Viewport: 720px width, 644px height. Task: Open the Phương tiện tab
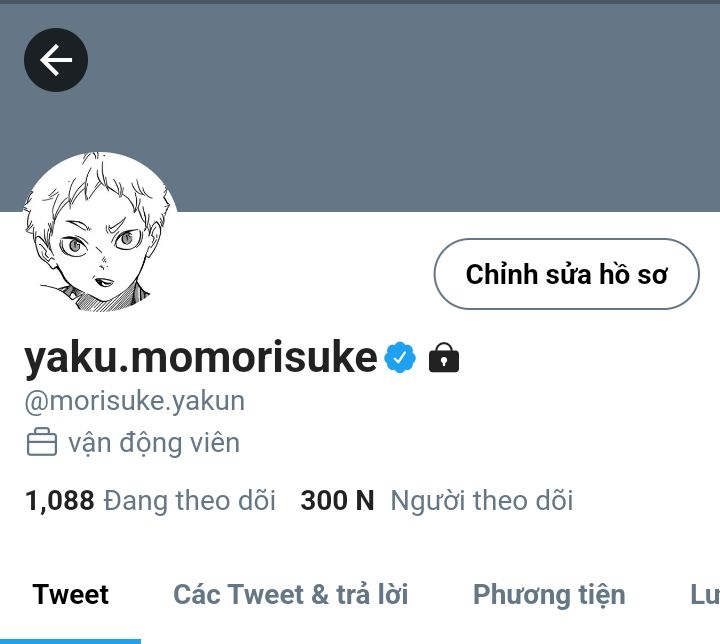[549, 595]
